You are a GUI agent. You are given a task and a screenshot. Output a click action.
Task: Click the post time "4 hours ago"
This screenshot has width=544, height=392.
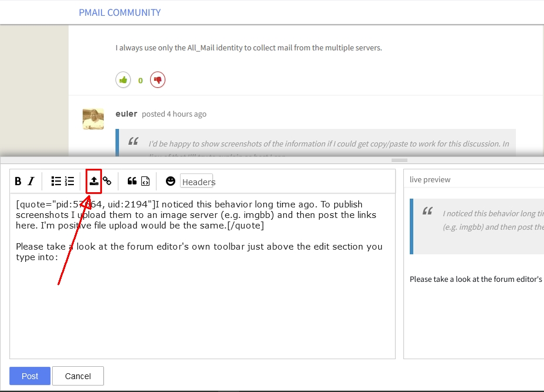[x=186, y=114]
